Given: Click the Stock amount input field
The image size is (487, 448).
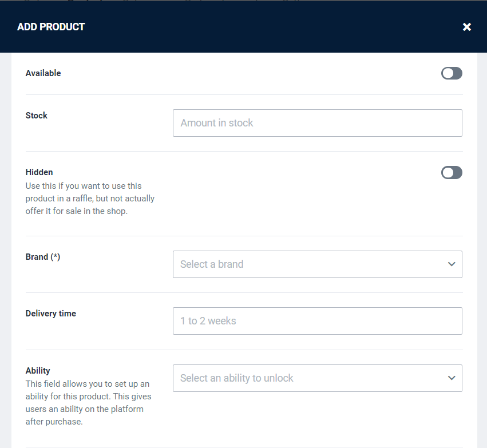Looking at the screenshot, I should click(x=317, y=123).
